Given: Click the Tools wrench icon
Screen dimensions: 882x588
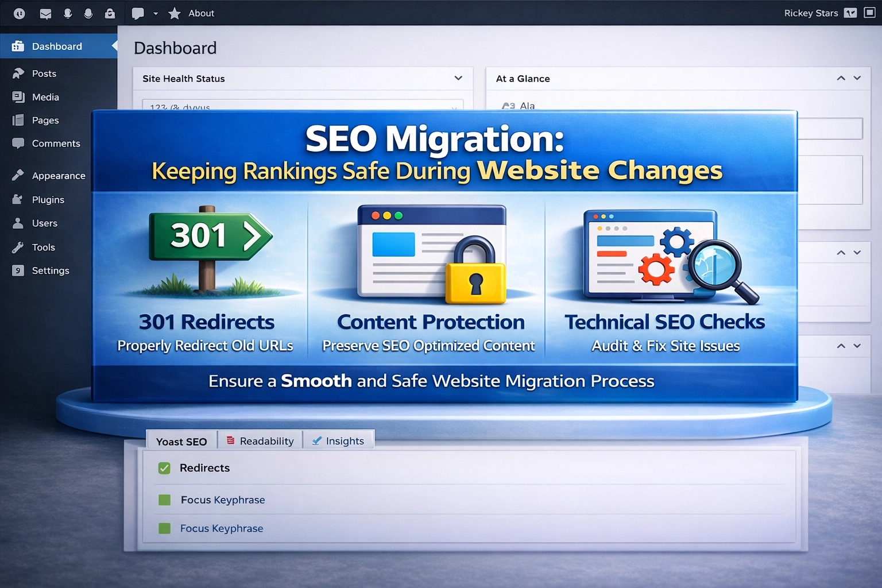Looking at the screenshot, I should tap(18, 247).
